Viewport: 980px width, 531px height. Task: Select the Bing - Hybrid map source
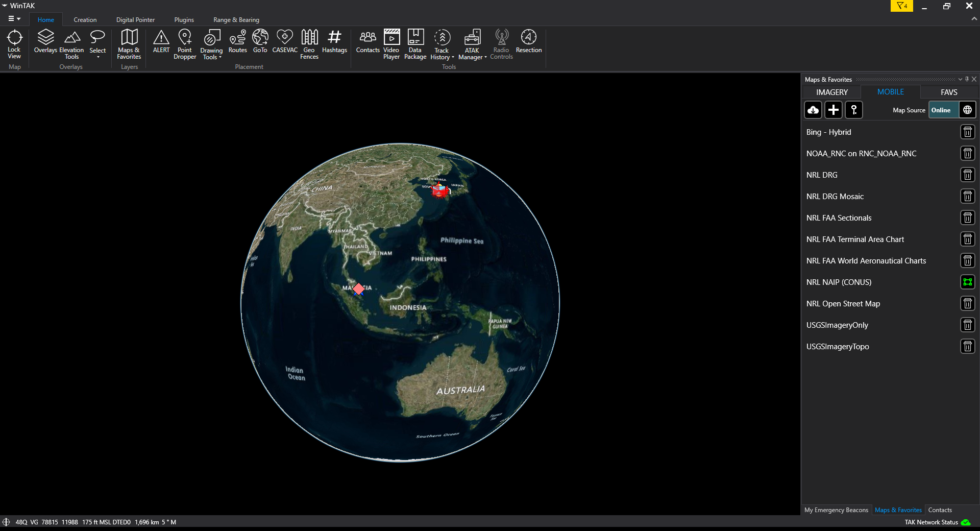pos(829,132)
